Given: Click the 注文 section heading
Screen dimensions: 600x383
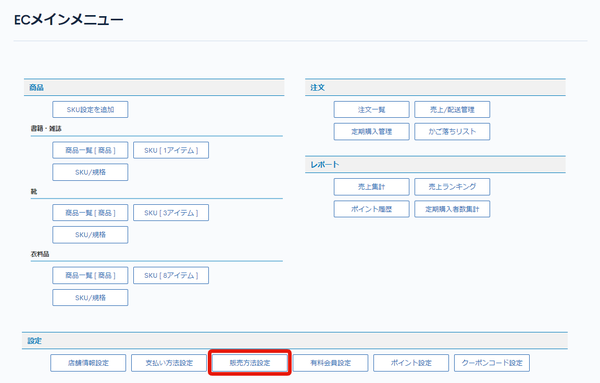Looking at the screenshot, I should tap(318, 88).
